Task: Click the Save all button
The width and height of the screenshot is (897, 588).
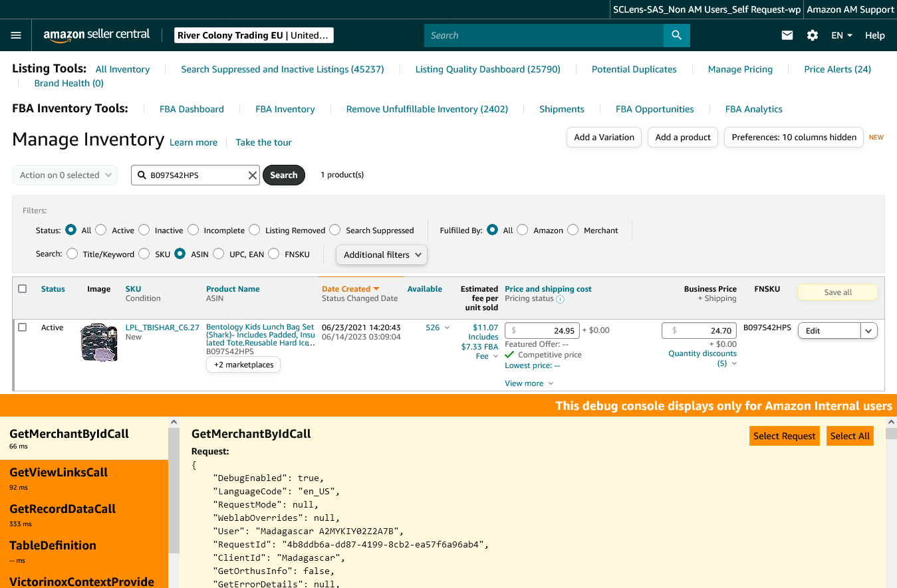Action: click(x=838, y=292)
